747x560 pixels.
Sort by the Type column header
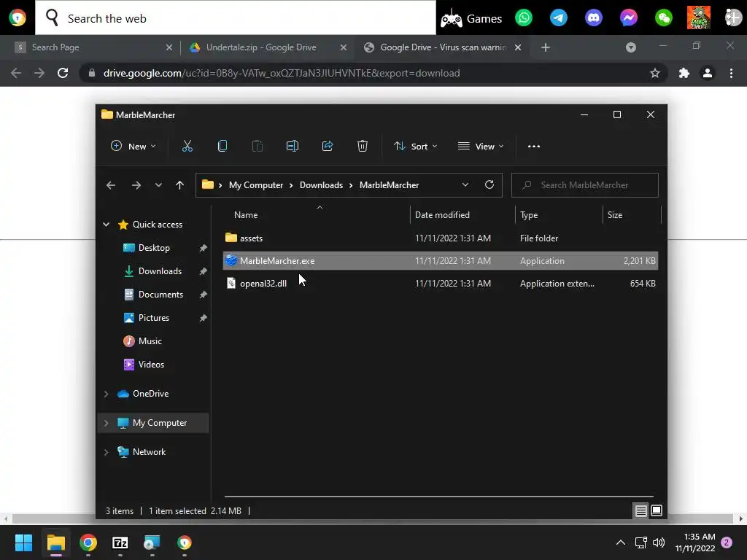[529, 215]
